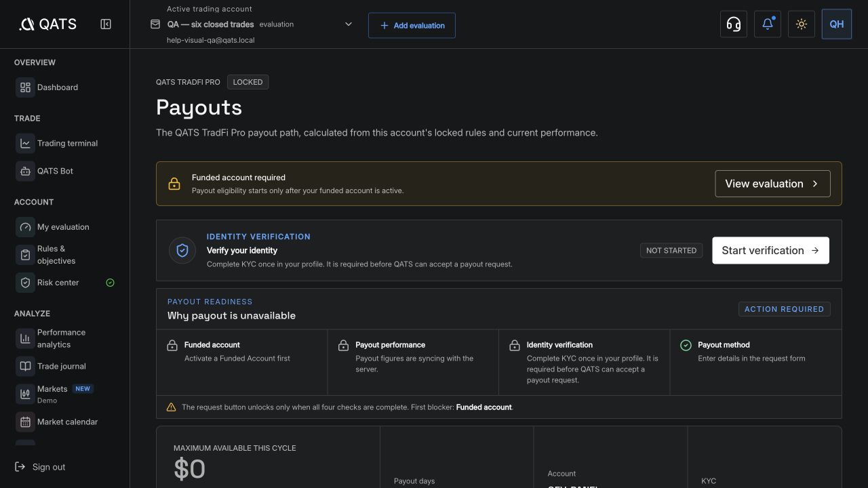Click lock icon beside Identity verification check
The width and height of the screenshot is (868, 488).
515,346
